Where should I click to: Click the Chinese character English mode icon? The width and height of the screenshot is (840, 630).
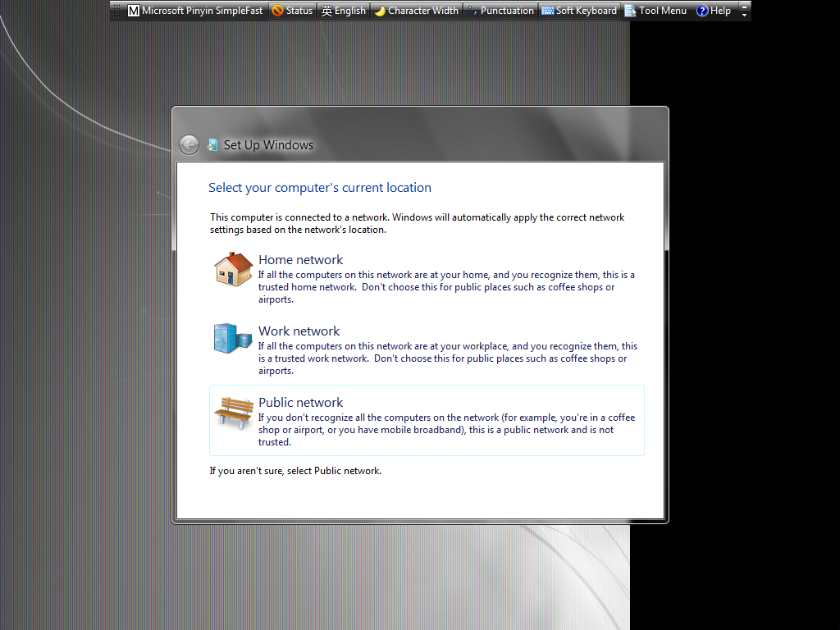(x=326, y=11)
